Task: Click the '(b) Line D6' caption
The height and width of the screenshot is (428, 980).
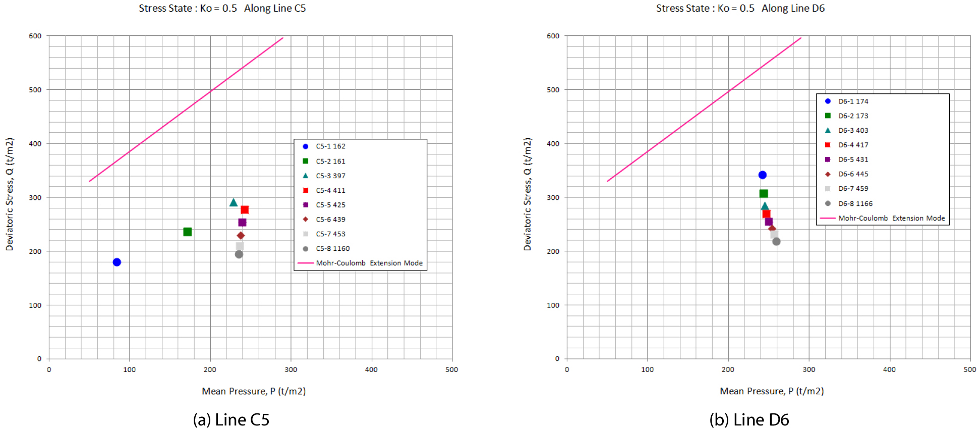Action: [749, 419]
